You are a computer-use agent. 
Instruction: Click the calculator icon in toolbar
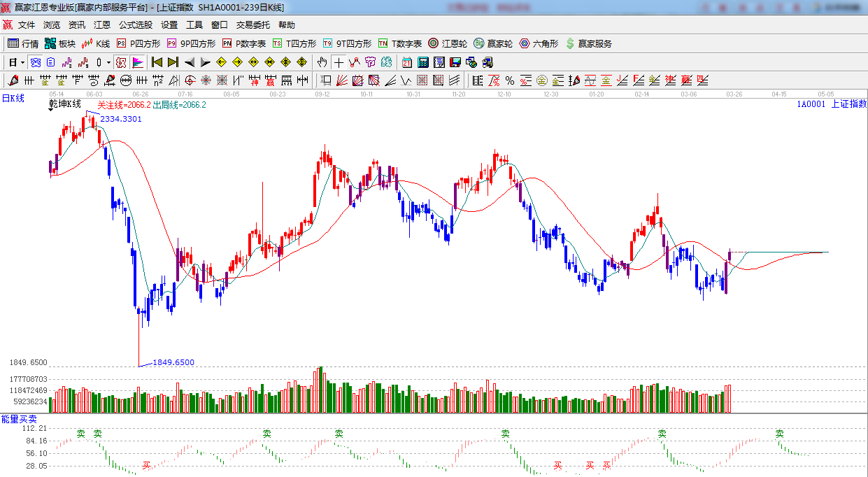pyautogui.click(x=422, y=62)
